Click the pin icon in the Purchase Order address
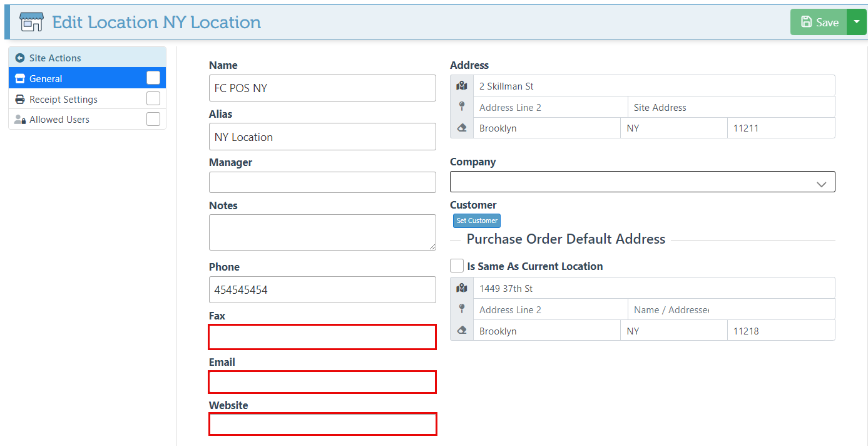The height and width of the screenshot is (446, 868). (x=462, y=309)
